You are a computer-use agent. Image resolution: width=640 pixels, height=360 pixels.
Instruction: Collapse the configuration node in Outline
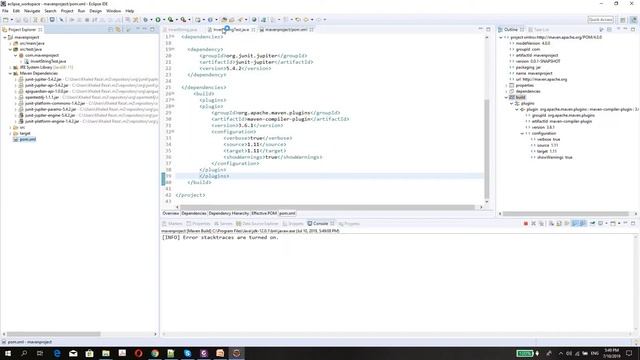tap(522, 133)
